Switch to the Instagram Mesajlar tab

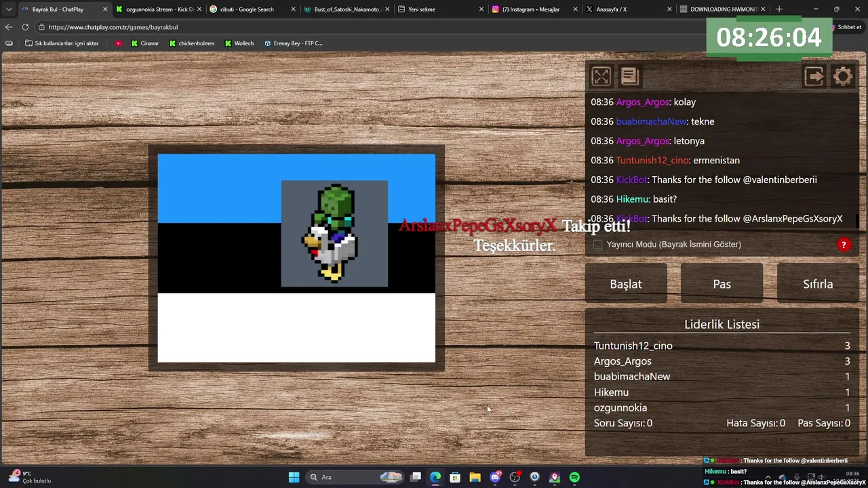click(x=529, y=9)
